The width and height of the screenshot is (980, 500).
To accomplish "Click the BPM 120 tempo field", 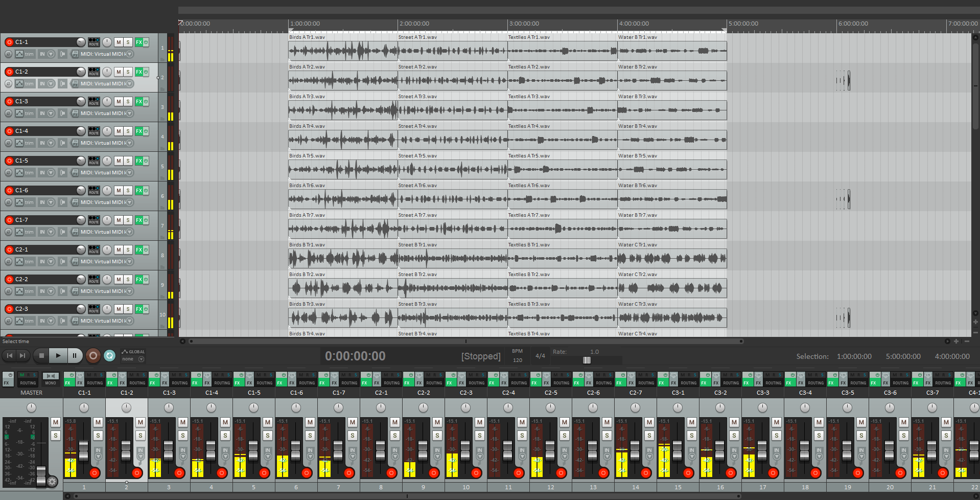I will (x=518, y=356).
